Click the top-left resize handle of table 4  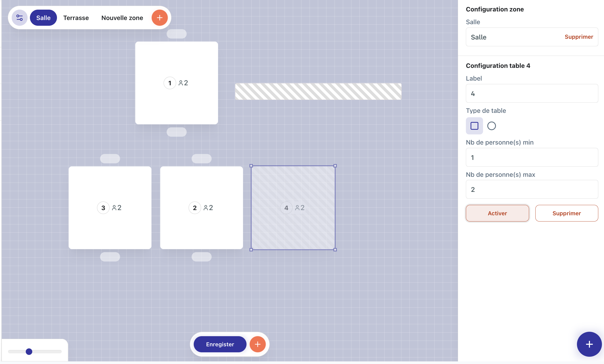[251, 166]
